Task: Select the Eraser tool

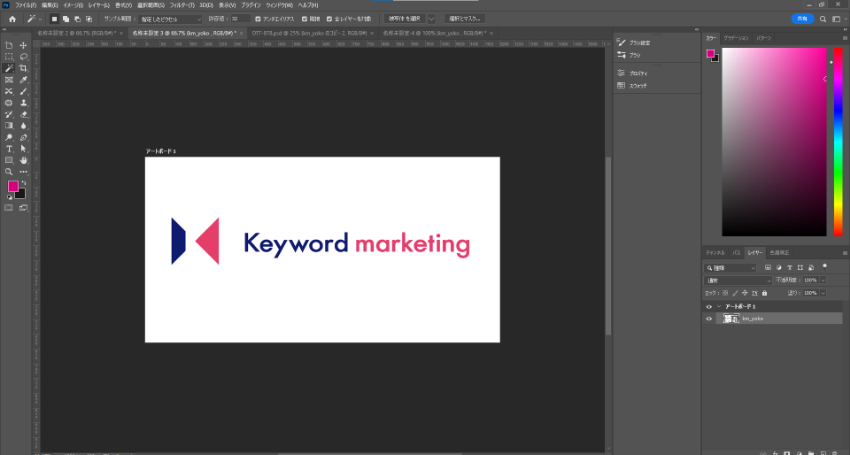Action: pyautogui.click(x=23, y=114)
